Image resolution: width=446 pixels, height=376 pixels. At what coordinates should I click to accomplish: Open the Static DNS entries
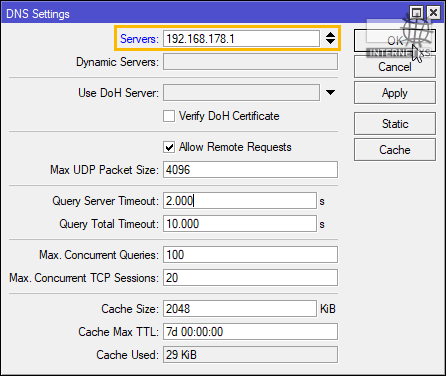click(x=395, y=124)
